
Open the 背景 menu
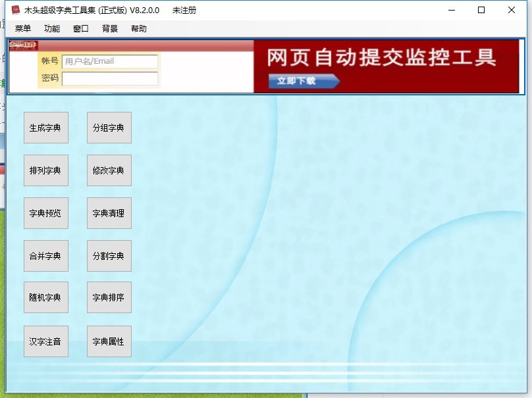109,28
